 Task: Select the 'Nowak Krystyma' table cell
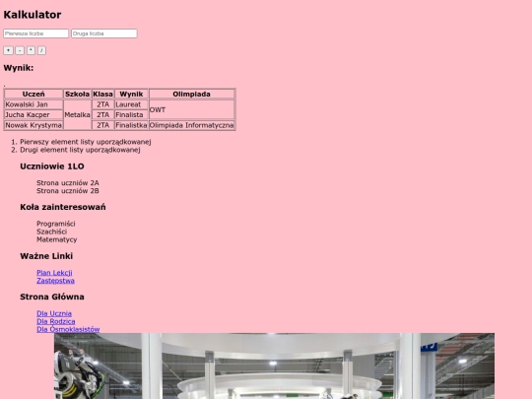(33, 125)
